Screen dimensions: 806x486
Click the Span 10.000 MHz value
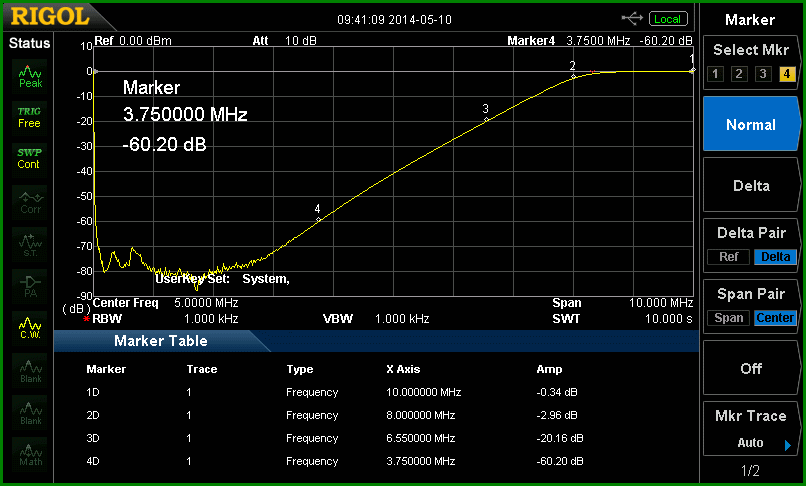coord(661,303)
